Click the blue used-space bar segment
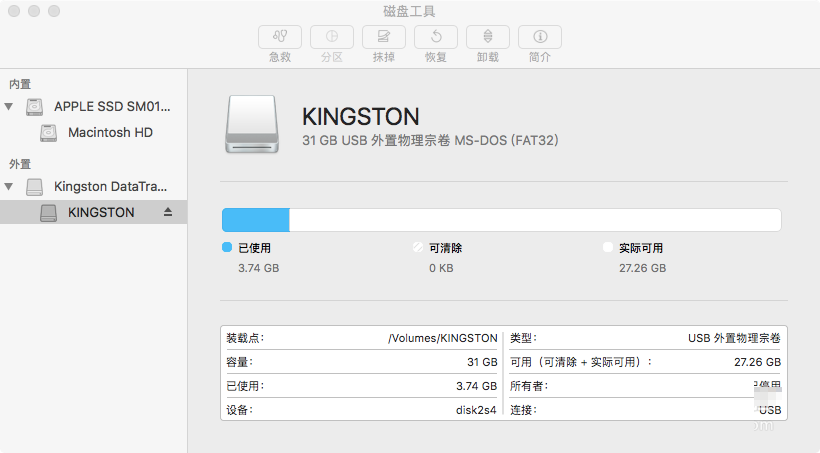This screenshot has height=453, width=820. 256,220
